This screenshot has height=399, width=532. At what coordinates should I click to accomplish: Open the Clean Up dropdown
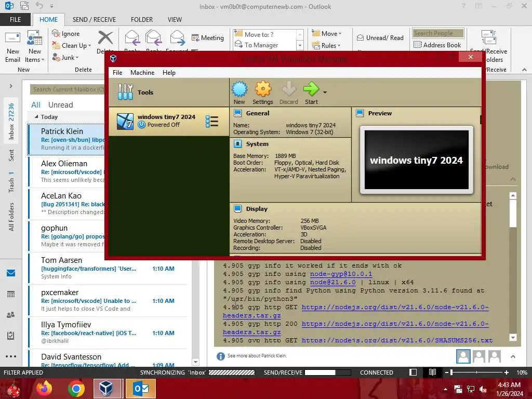(x=72, y=46)
